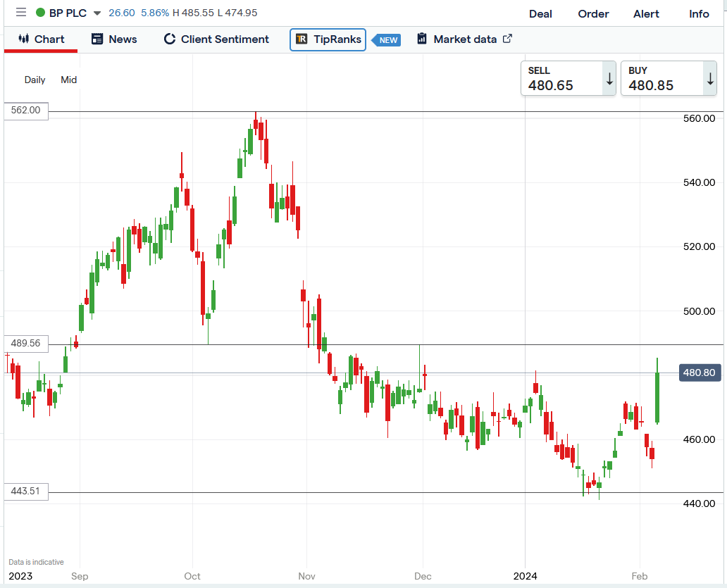Open Market data external link
The image size is (727, 588).
(464, 39)
